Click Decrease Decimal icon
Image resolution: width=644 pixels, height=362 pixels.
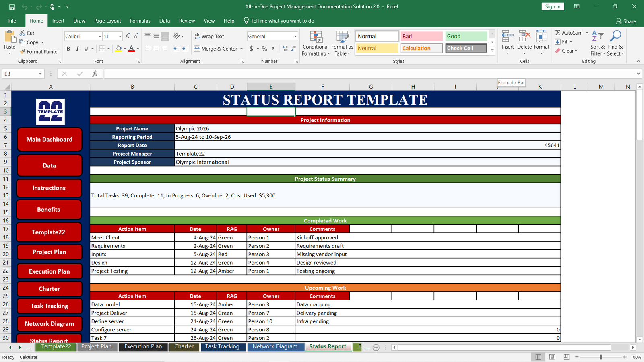(x=294, y=49)
